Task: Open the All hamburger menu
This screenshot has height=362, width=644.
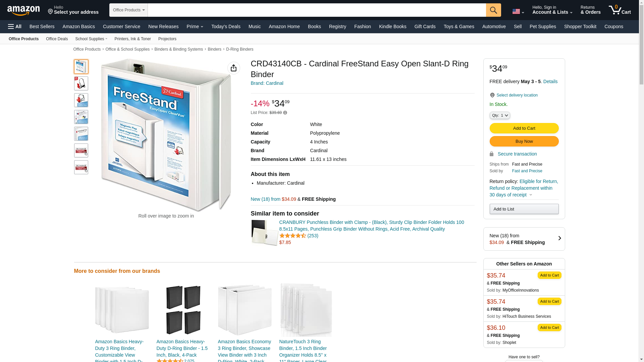Action: 15,26
